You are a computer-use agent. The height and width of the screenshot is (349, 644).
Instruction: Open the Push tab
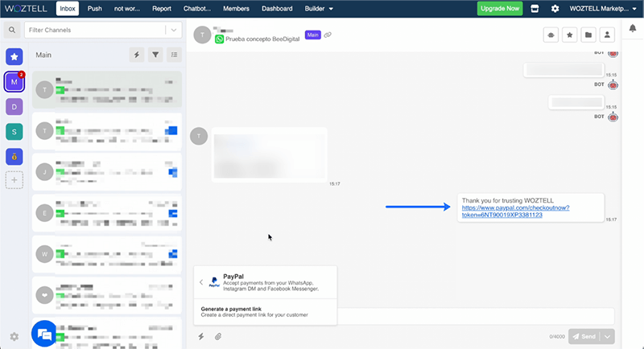tap(94, 9)
